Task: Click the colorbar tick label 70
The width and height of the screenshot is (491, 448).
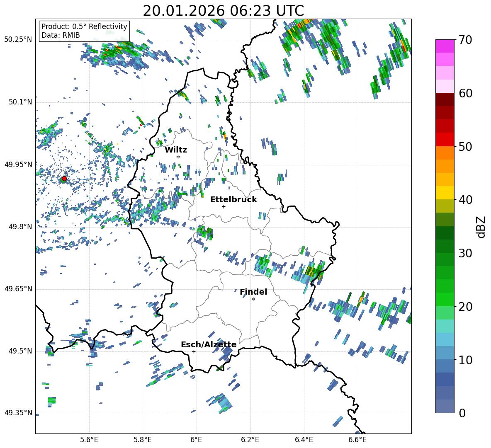Action: [467, 40]
